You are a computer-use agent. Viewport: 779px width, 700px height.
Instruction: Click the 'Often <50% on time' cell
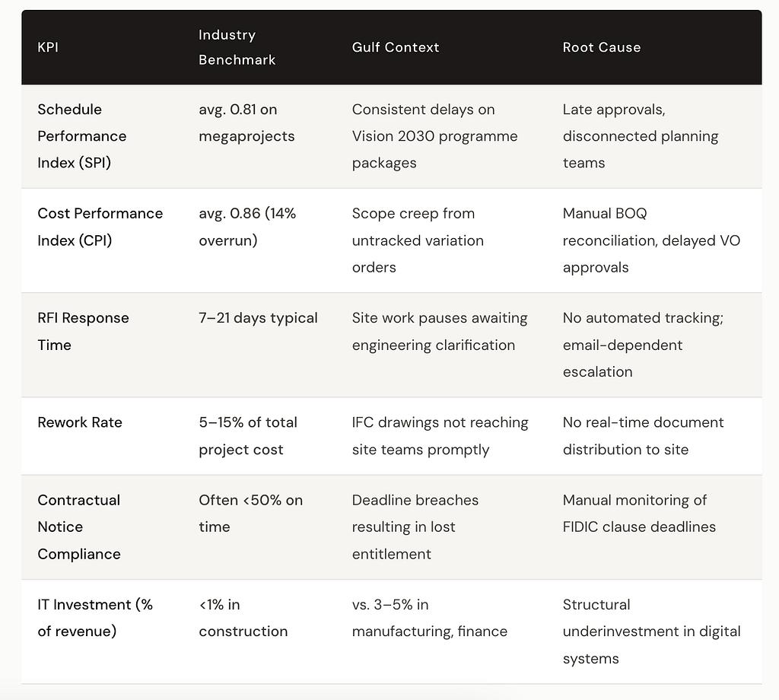pyautogui.click(x=250, y=513)
